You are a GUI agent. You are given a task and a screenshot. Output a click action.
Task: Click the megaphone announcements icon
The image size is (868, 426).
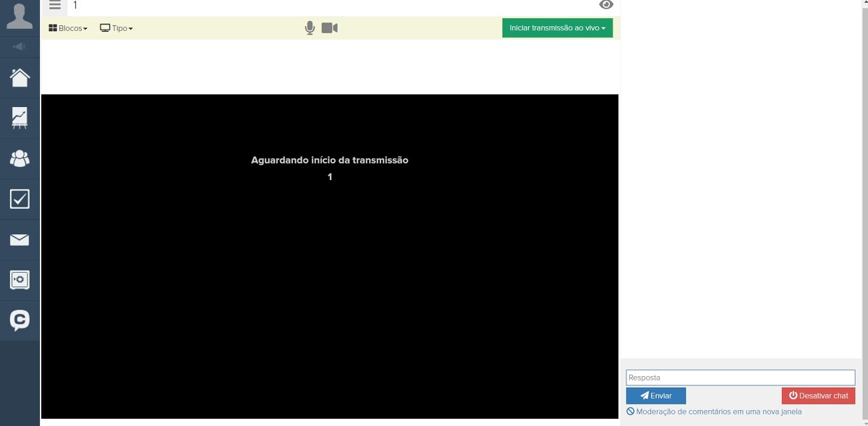20,46
